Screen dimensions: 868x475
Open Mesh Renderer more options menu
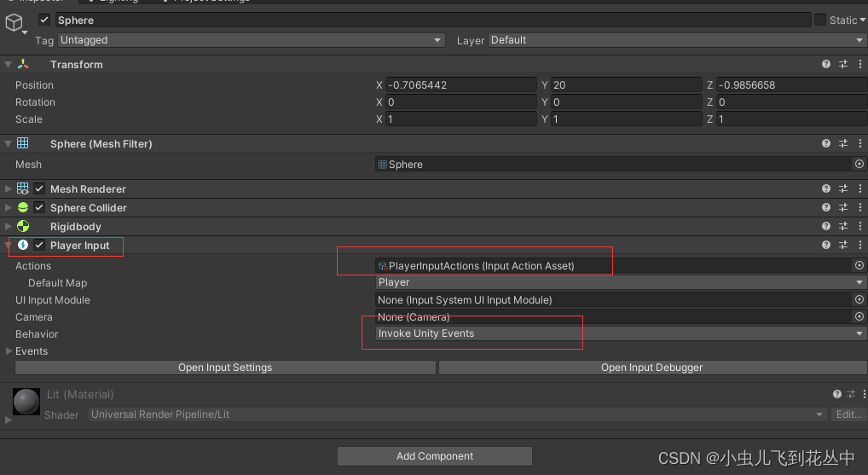click(x=859, y=188)
